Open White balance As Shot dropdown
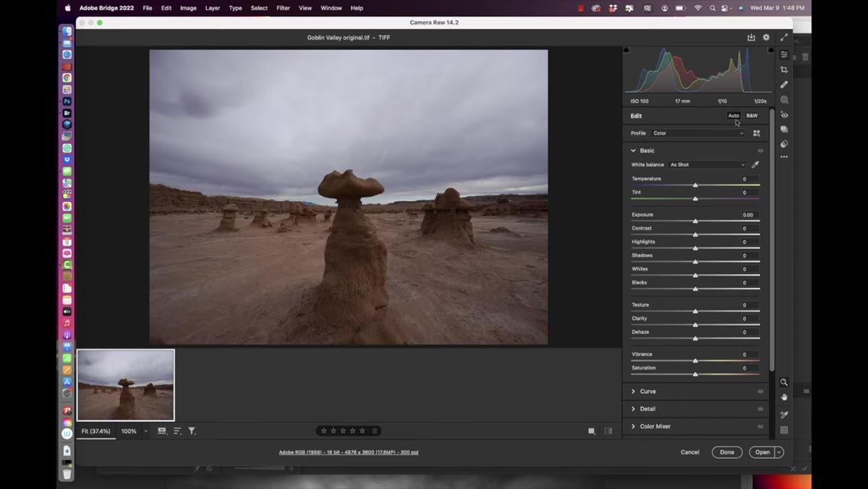The height and width of the screenshot is (489, 868). pos(707,165)
